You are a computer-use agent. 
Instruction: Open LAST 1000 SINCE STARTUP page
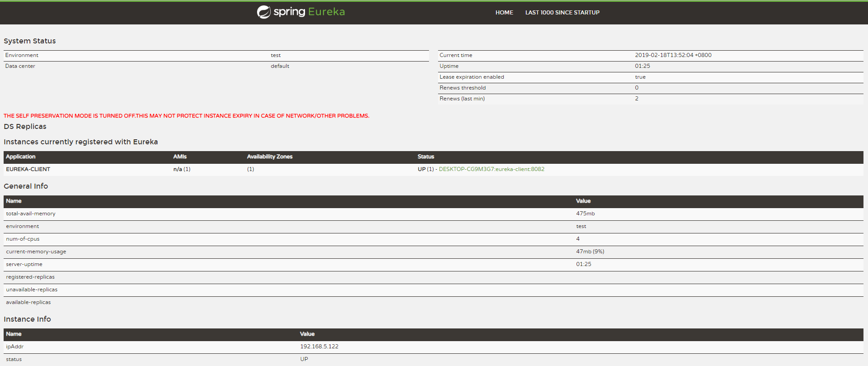(x=562, y=13)
